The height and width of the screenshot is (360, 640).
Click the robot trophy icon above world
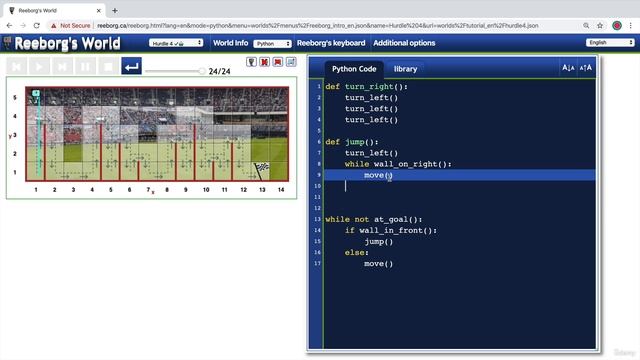click(251, 62)
